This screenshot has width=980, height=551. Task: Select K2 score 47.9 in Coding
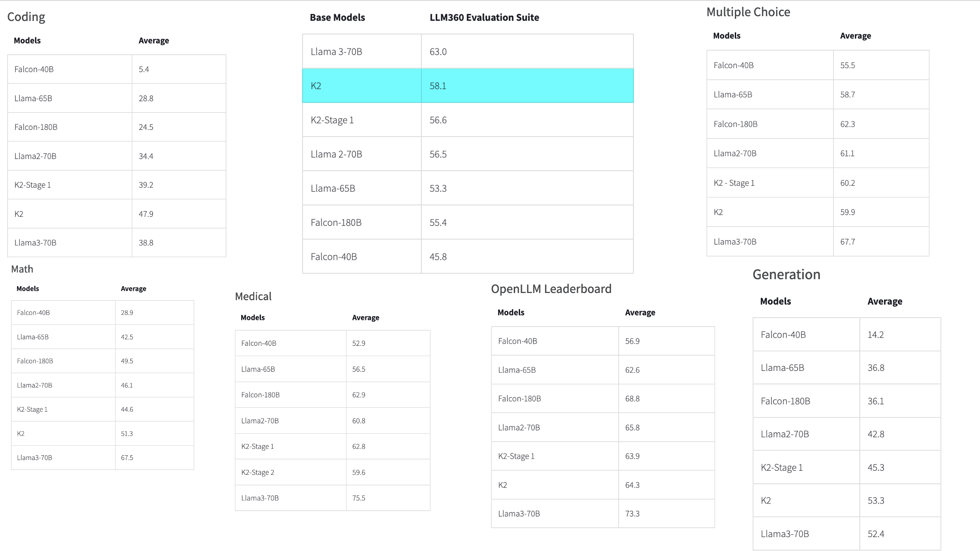click(x=146, y=214)
